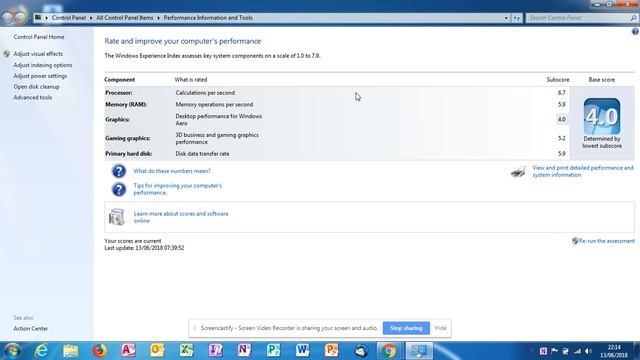Open Microsoft Publisher from taskbar

[x=273, y=351]
